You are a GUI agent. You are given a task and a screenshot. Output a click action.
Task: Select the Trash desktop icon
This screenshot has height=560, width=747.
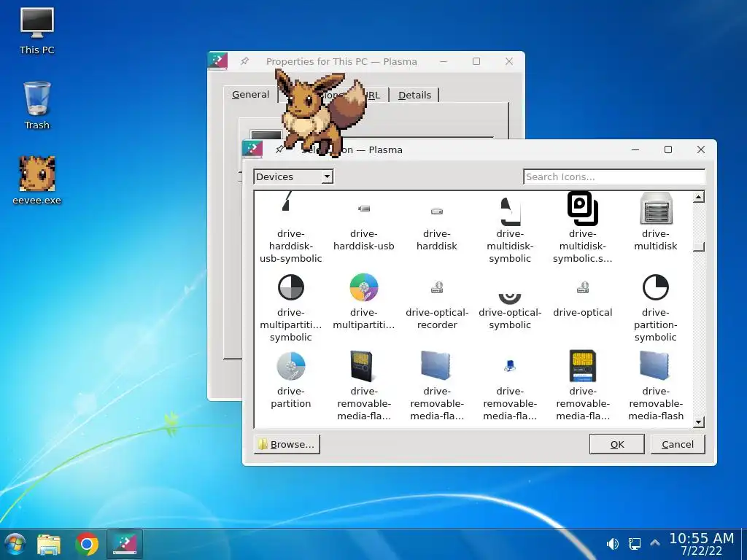[x=37, y=106]
